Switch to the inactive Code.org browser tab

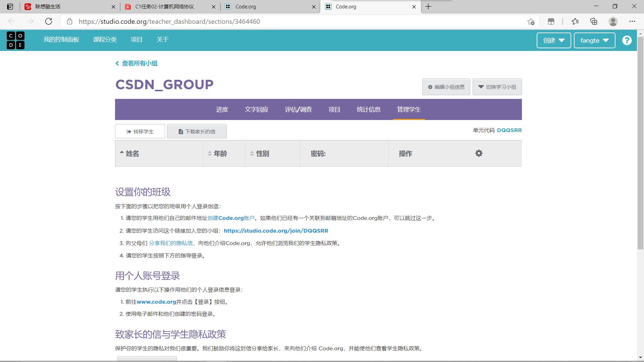[270, 7]
